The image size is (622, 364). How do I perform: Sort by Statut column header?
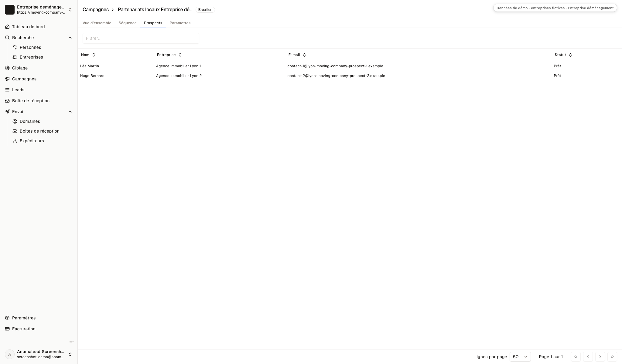point(563,55)
